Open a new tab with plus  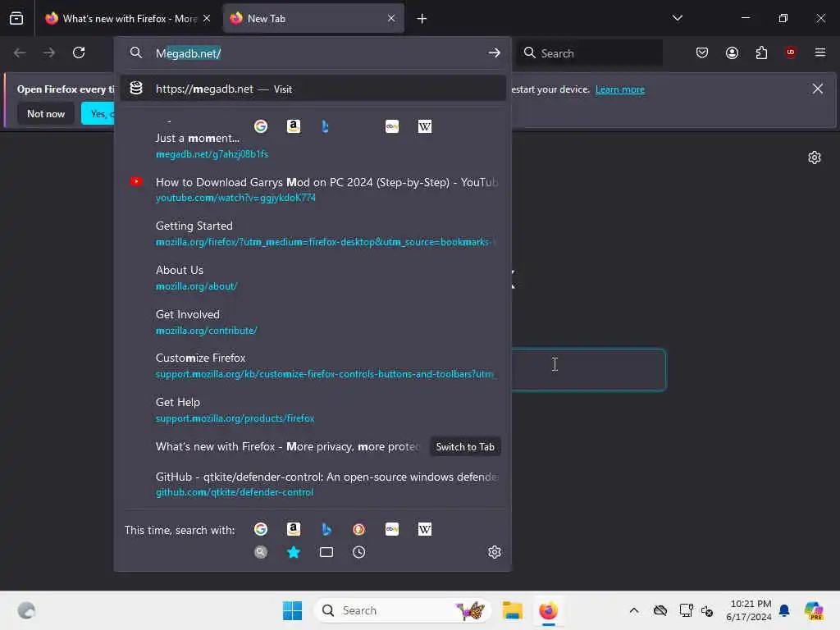[422, 19]
